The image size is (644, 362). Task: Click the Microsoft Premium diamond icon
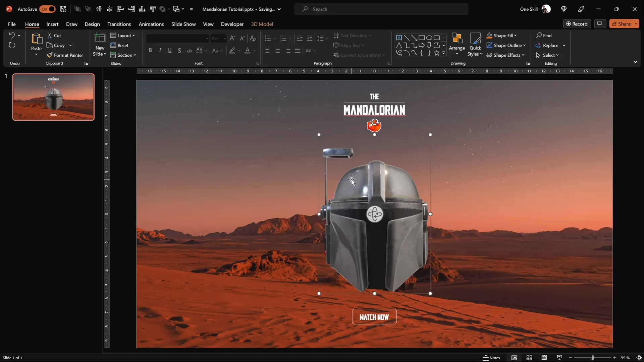(563, 9)
